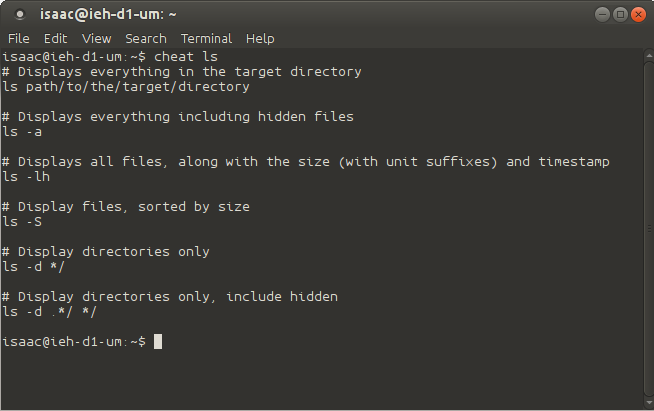Viewport: 654px width, 411px height.
Task: Open the Help menu
Action: pyautogui.click(x=260, y=39)
